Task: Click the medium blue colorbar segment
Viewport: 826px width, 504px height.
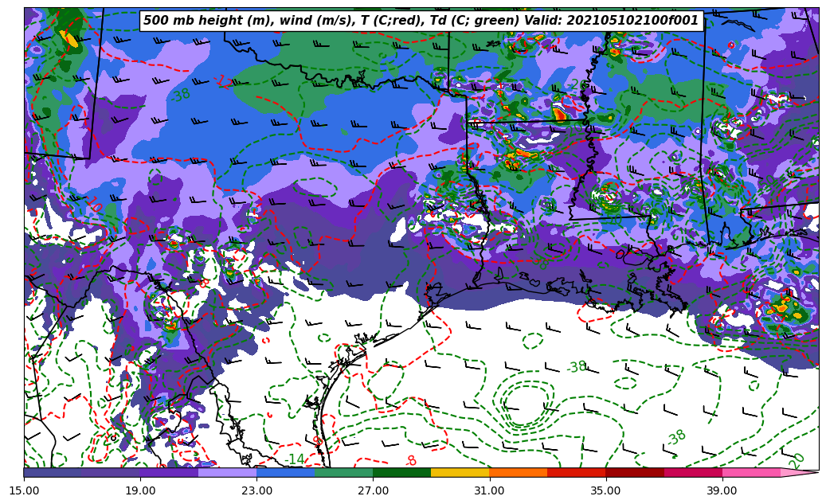Action: click(x=285, y=472)
